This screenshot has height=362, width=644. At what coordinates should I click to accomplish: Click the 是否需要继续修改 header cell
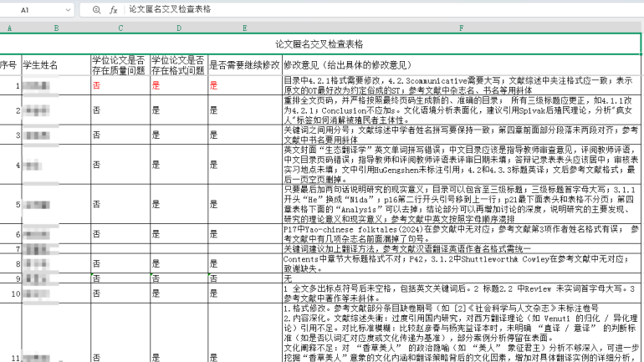[x=244, y=64]
